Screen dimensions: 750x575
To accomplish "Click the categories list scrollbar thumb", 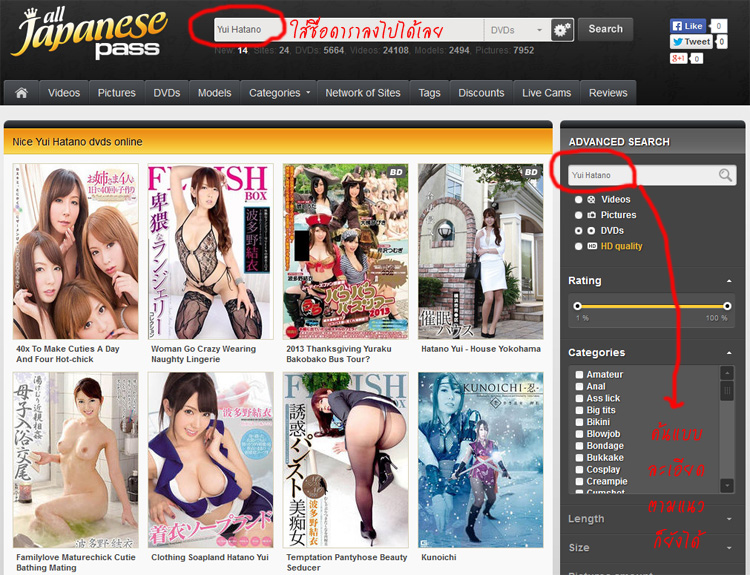I will tap(727, 391).
